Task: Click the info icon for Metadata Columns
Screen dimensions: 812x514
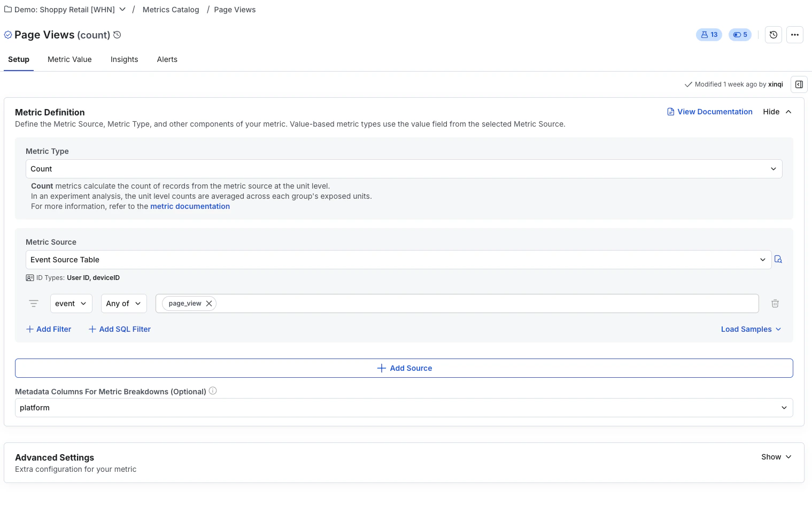Action: click(212, 391)
